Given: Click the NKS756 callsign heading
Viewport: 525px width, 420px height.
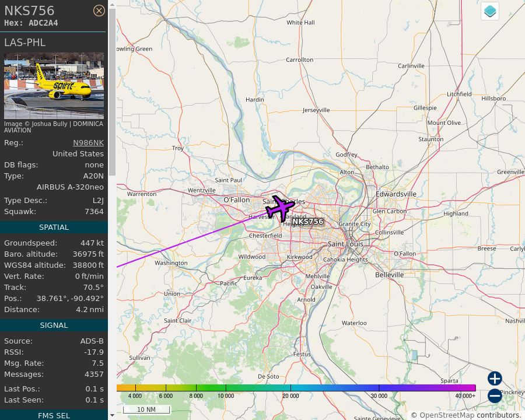Looking at the screenshot, I should pos(29,10).
